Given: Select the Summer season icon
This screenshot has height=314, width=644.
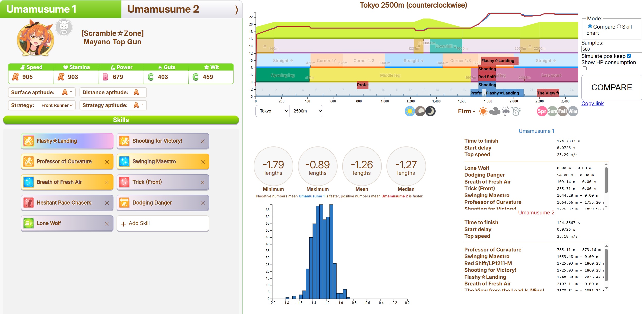Looking at the screenshot, I should pos(552,111).
